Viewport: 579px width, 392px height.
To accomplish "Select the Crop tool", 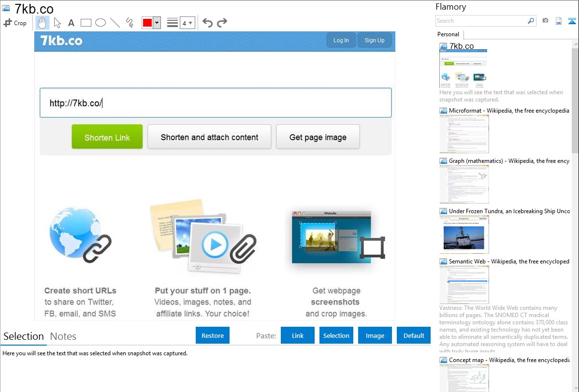I will [x=15, y=23].
